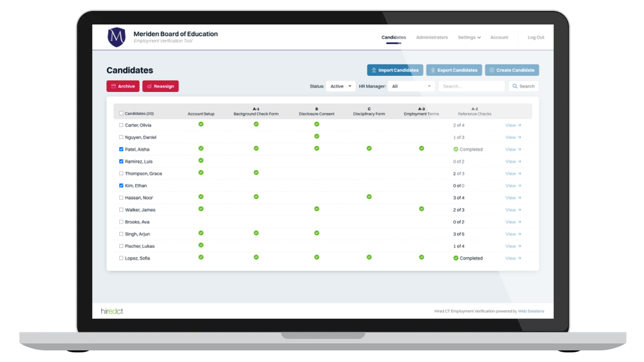Click the name Walker, James
Screen dimensions: 644x362
pyautogui.click(x=140, y=210)
